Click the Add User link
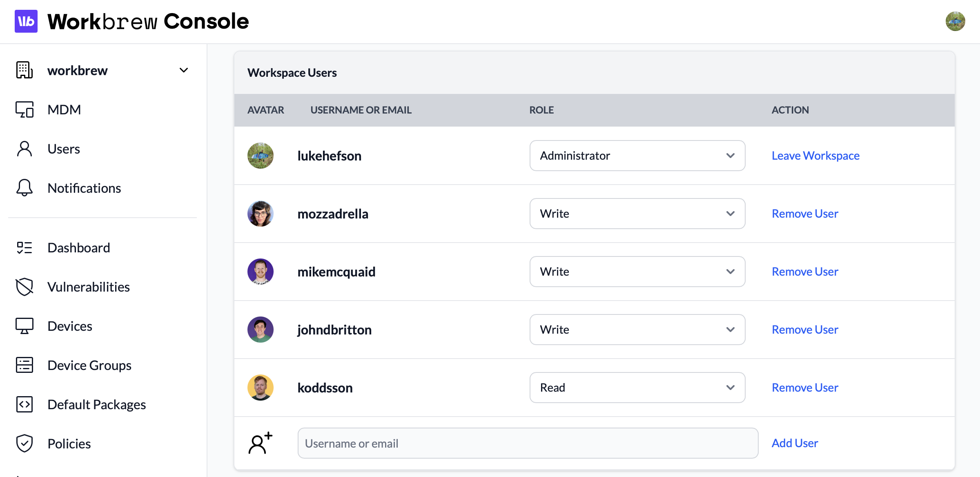 point(795,443)
